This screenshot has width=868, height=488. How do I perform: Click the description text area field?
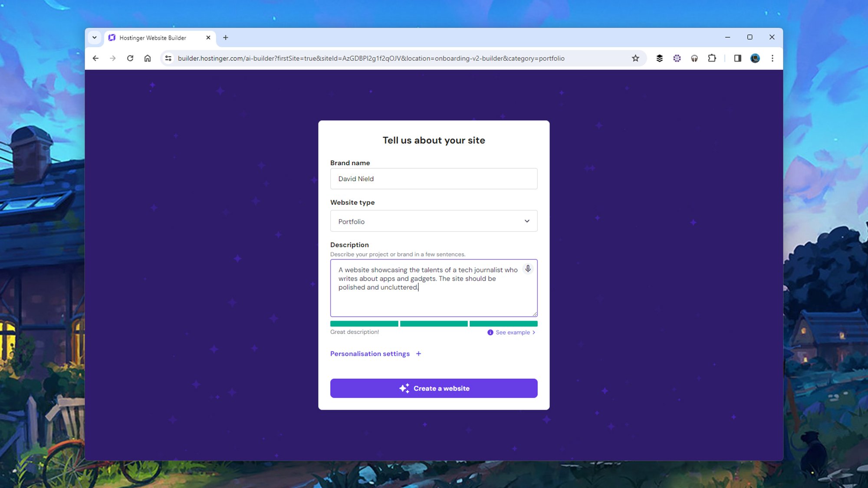coord(434,288)
